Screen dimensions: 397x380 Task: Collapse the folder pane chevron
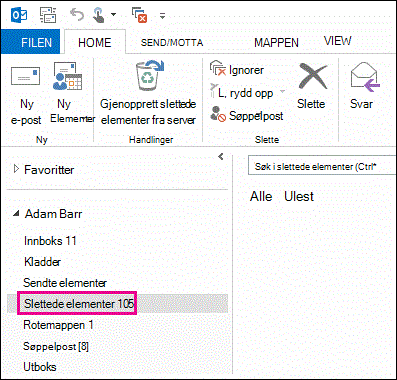coord(220,156)
